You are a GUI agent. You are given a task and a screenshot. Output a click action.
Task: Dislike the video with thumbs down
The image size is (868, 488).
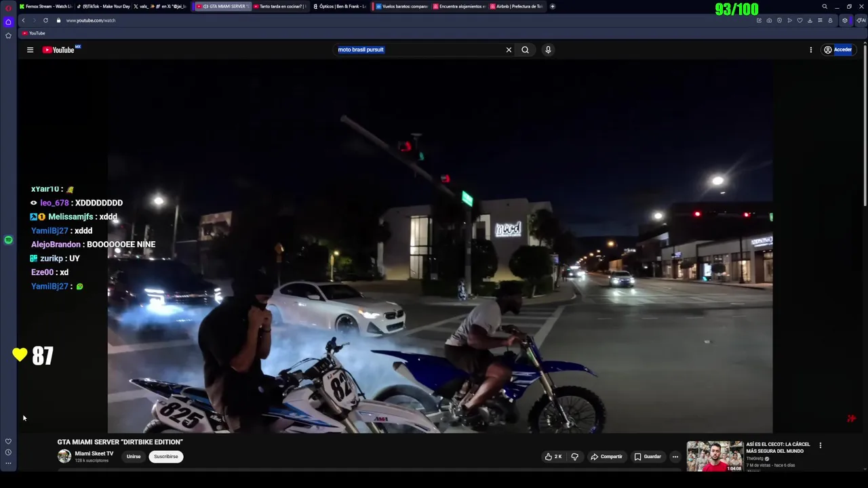[x=574, y=457]
